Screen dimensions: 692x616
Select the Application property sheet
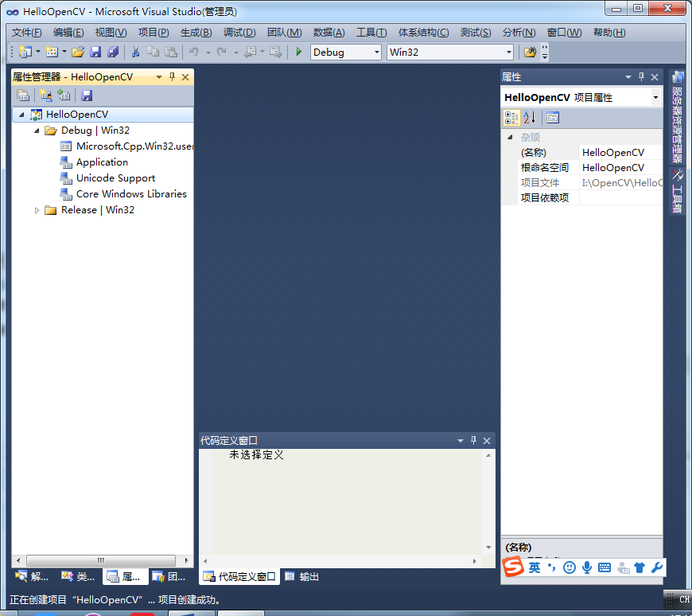tap(94, 162)
